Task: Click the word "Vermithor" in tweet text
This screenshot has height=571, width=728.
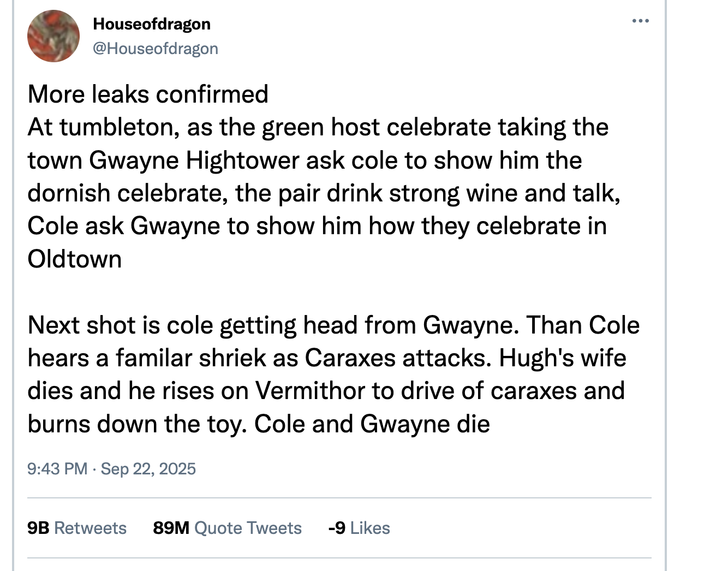Action: [x=311, y=391]
